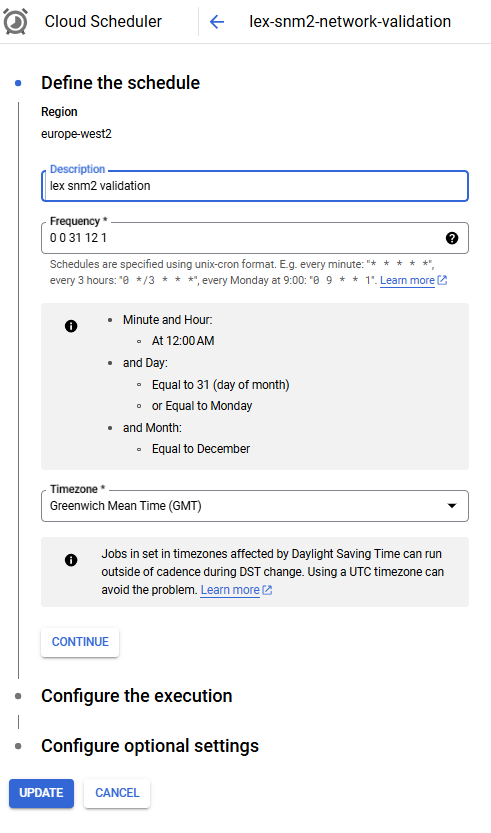The width and height of the screenshot is (491, 833).
Task: Expand the Configure the execution section
Action: point(137,696)
